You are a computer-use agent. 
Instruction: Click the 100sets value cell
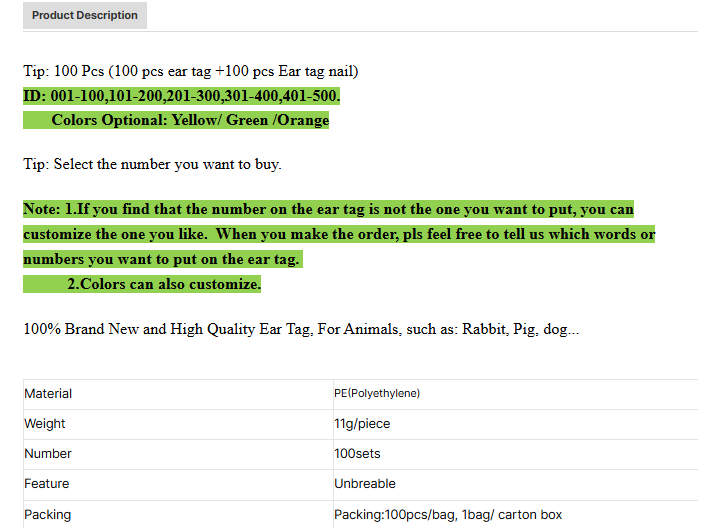pos(357,454)
